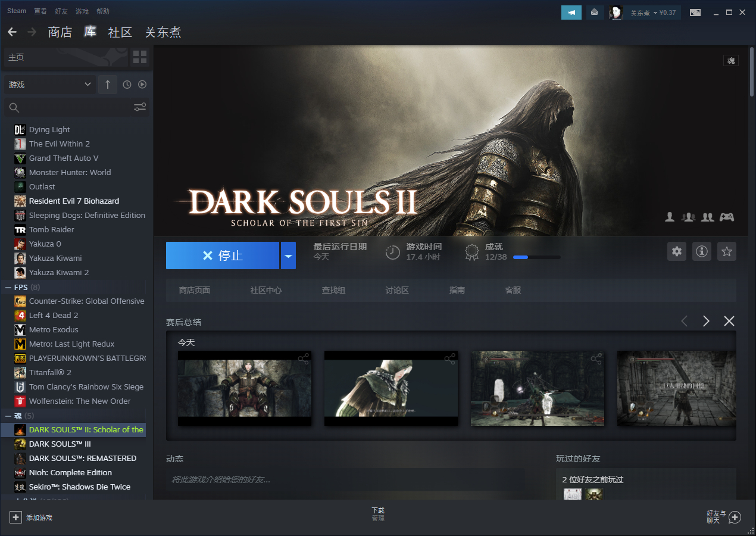Open the 查看 menu
This screenshot has width=756, height=536.
[40, 11]
